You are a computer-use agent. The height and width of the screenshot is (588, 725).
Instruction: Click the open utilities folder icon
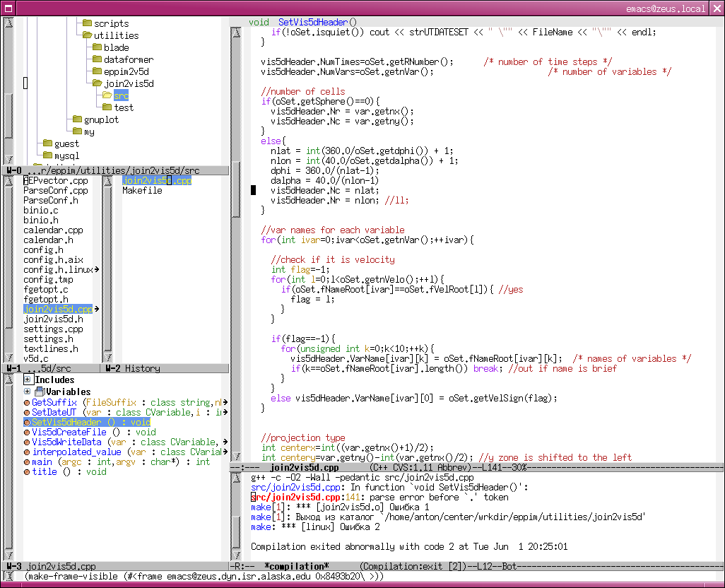tap(87, 35)
